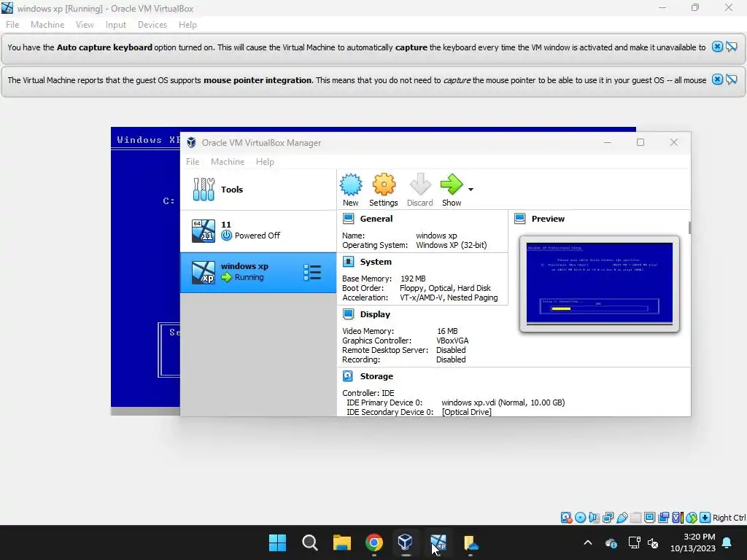This screenshot has height=560, width=747.
Task: Switch to VirtualBox Manager taskbar icon
Action: tap(406, 542)
